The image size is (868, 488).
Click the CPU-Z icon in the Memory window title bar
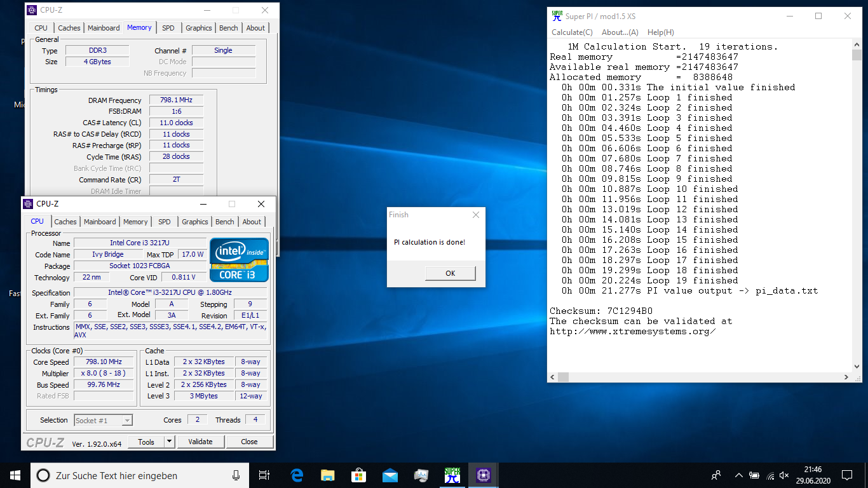[32, 10]
